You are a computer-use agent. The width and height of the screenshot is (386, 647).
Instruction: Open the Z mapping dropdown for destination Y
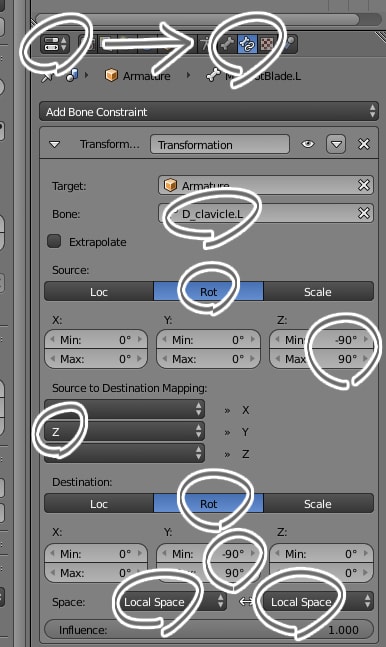(x=124, y=432)
